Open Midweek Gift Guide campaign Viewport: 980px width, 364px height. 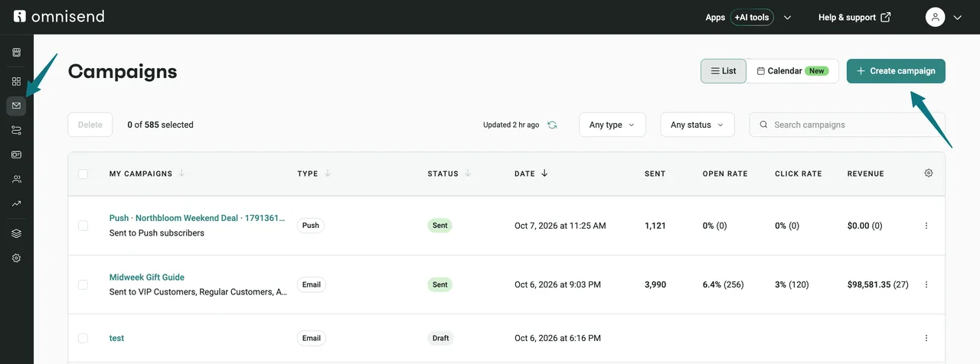pos(147,277)
